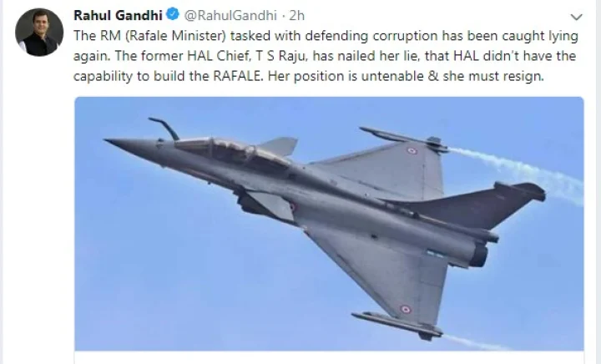Open the Rafale jet photo attachment
Image resolution: width=601 pixels, height=364 pixels.
point(329,224)
